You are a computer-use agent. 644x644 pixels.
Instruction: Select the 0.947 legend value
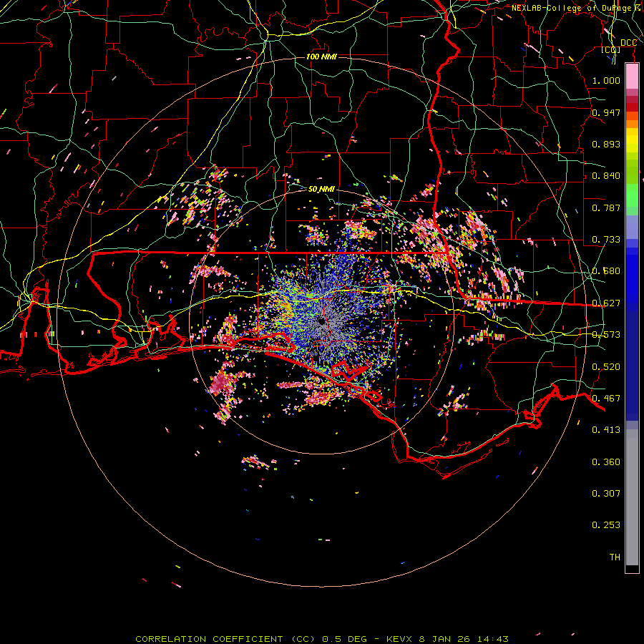click(606, 112)
